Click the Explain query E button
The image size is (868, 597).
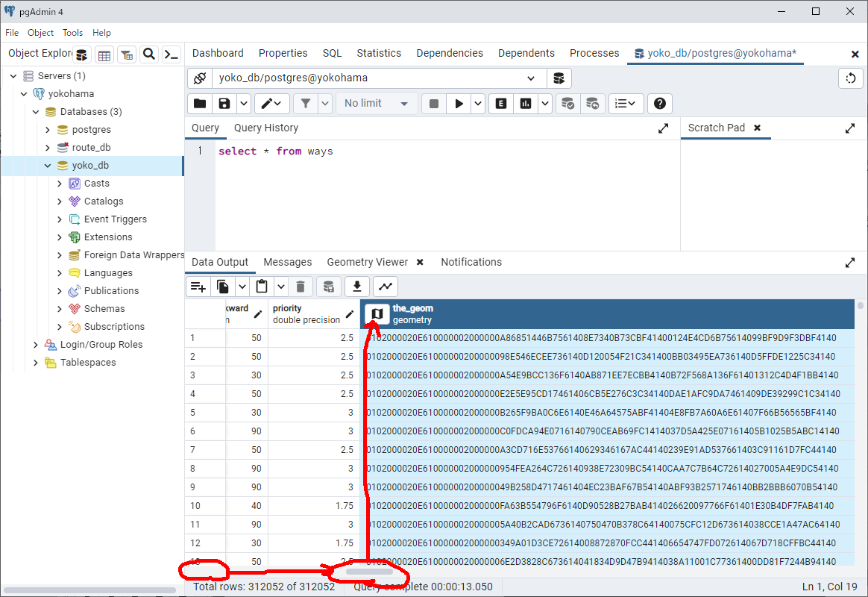501,104
